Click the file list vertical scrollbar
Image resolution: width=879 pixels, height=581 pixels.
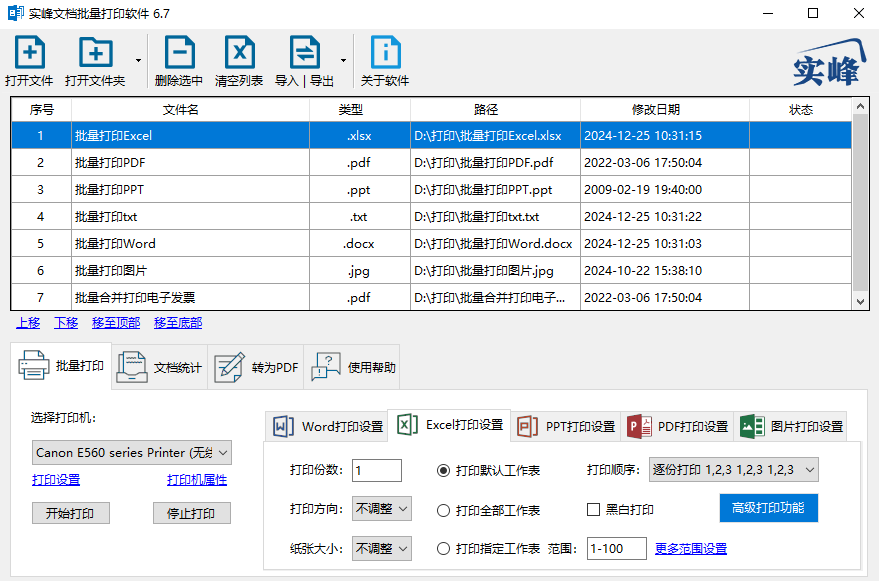861,204
